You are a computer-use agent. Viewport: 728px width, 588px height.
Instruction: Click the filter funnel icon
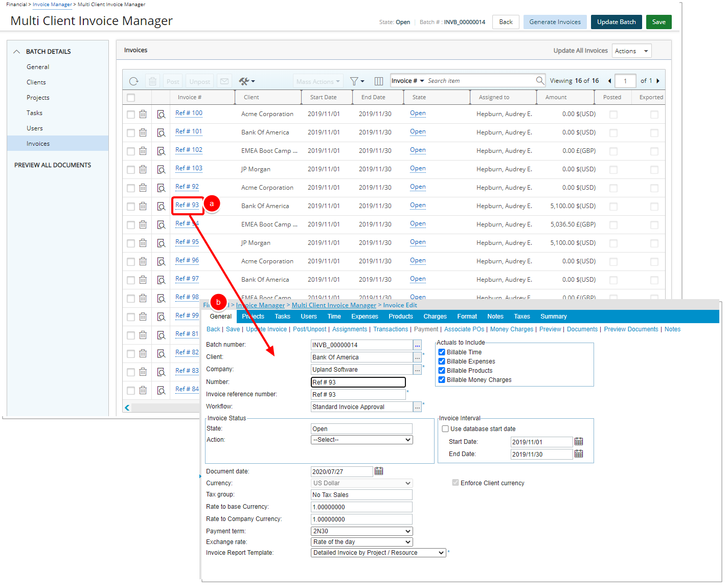click(x=354, y=81)
